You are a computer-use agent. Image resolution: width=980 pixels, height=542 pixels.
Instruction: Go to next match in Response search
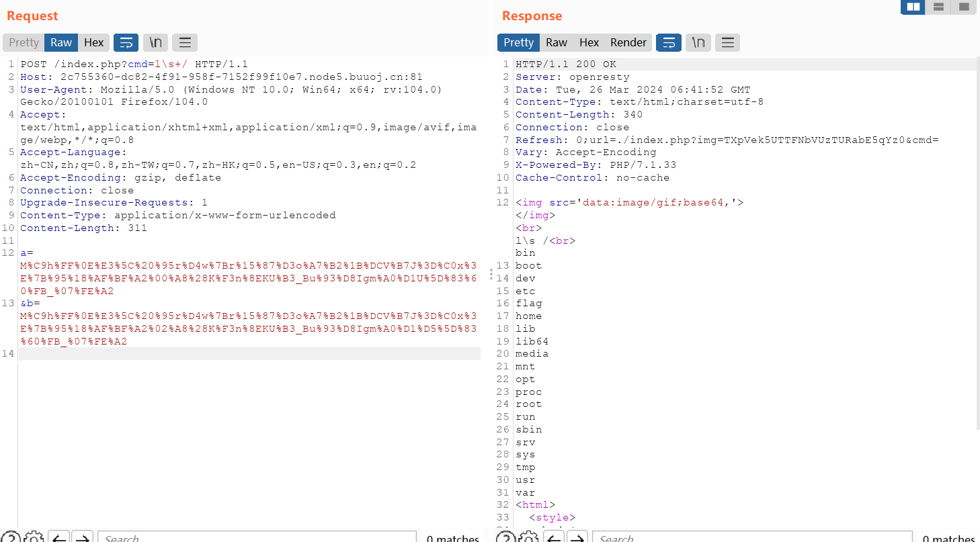coord(578,538)
